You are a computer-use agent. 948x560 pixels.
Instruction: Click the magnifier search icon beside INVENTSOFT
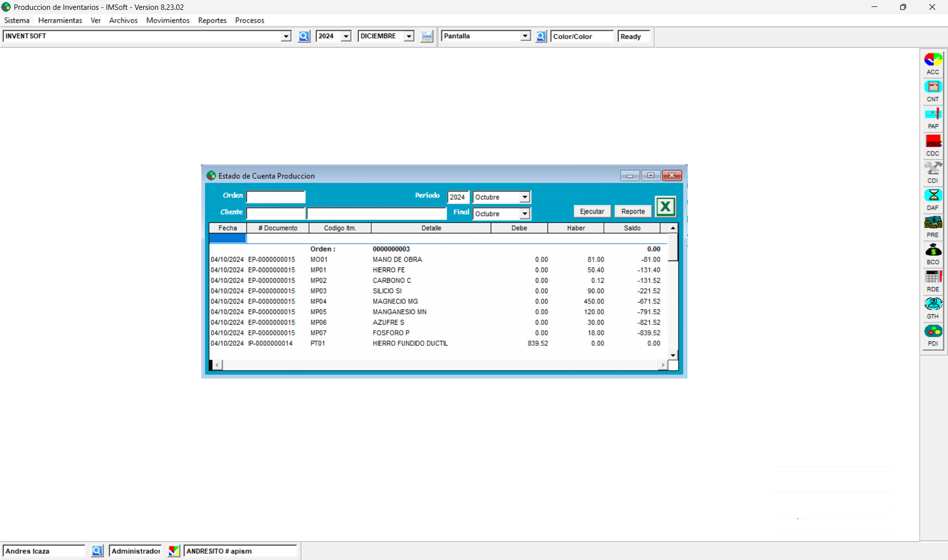[304, 36]
